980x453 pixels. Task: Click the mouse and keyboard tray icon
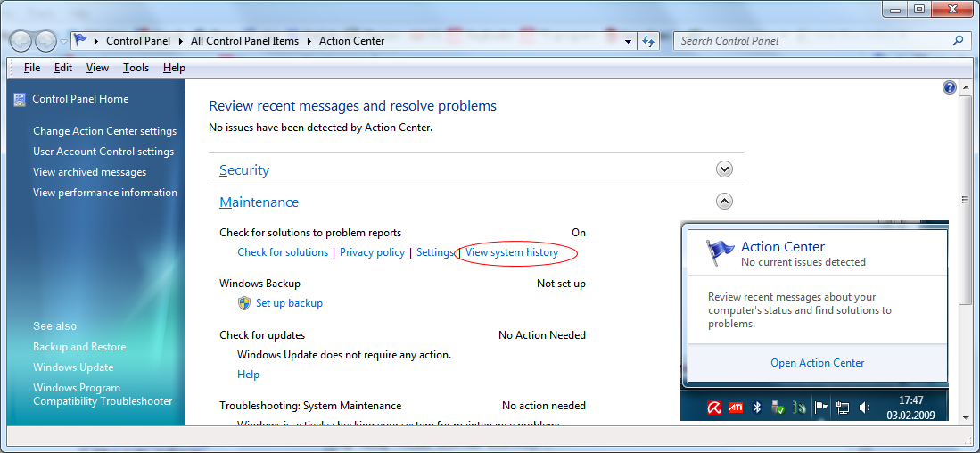tap(799, 408)
